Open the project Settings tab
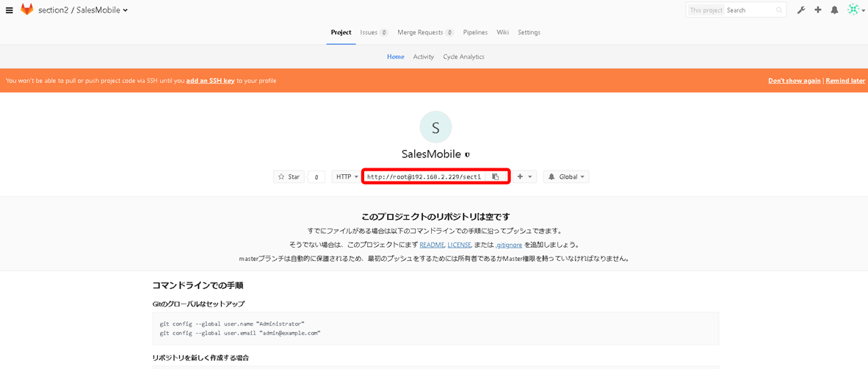This screenshot has height=369, width=868. (529, 32)
